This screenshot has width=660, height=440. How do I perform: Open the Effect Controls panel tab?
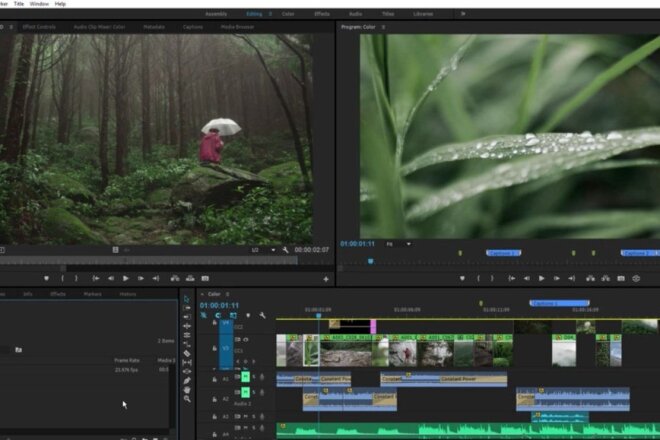[39, 27]
